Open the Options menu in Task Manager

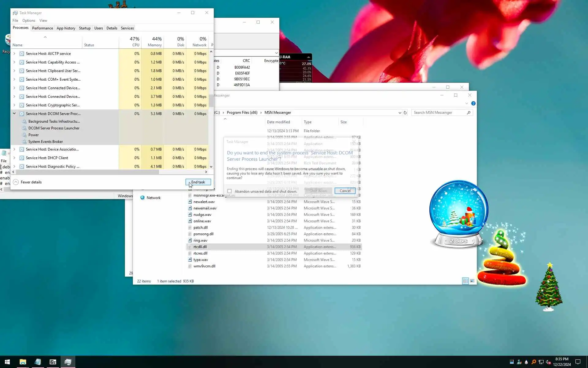click(29, 21)
